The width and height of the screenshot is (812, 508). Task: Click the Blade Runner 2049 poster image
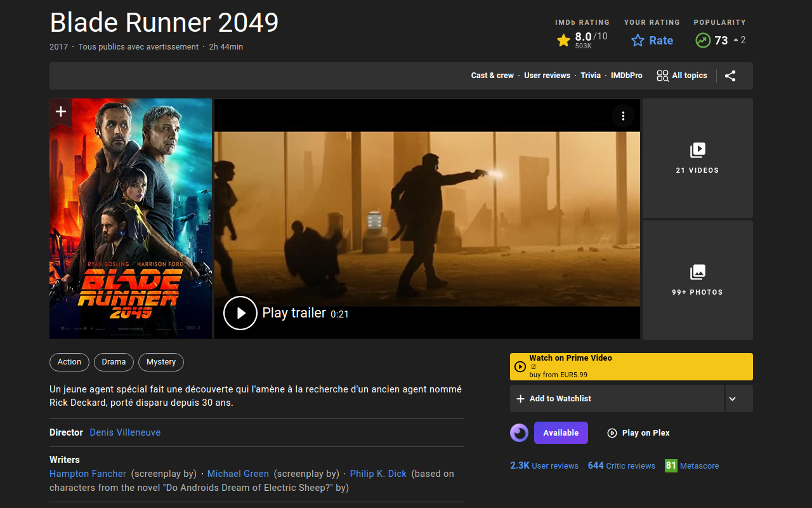(131, 218)
